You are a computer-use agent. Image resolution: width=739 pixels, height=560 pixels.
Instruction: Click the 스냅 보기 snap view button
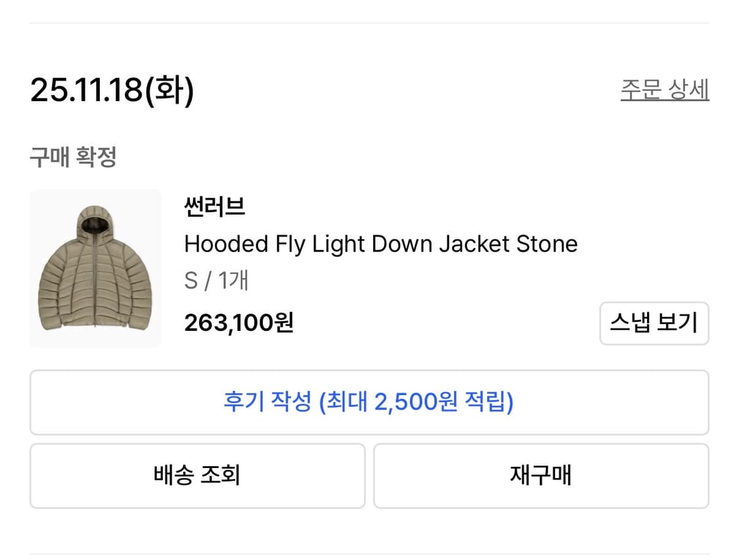pos(654,324)
